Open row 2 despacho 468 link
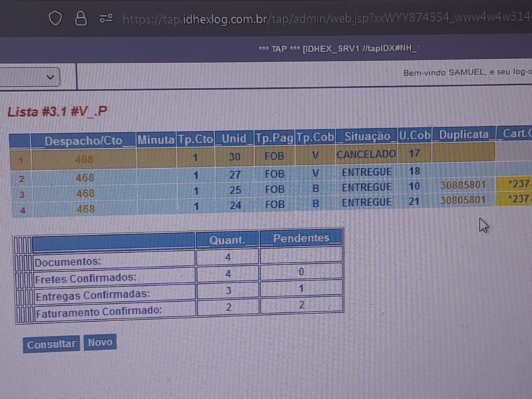This screenshot has height=399, width=532. 84,178
